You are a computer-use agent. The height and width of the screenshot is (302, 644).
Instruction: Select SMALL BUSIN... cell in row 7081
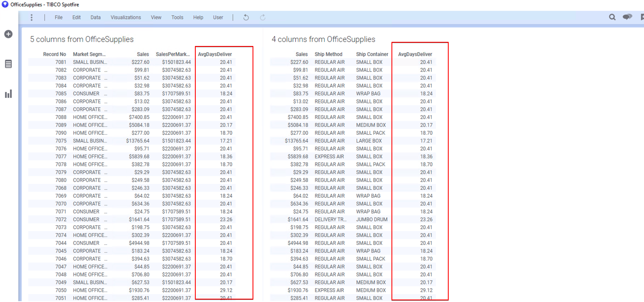click(x=90, y=62)
